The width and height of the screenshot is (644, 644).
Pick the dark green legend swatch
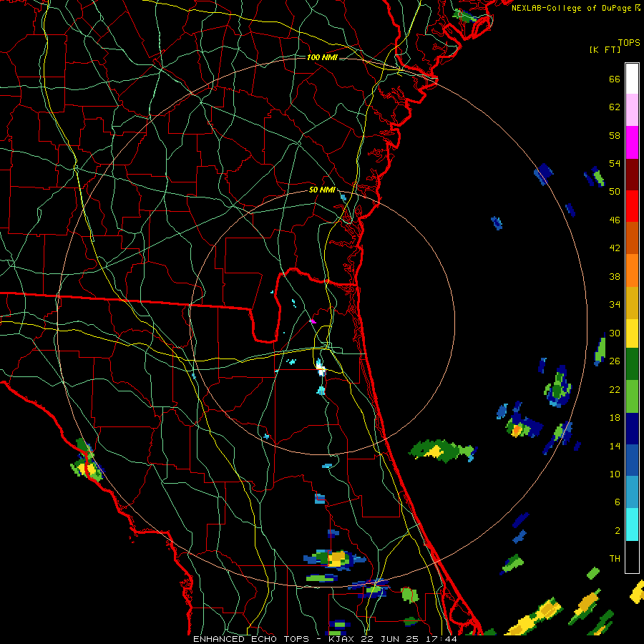(632, 364)
